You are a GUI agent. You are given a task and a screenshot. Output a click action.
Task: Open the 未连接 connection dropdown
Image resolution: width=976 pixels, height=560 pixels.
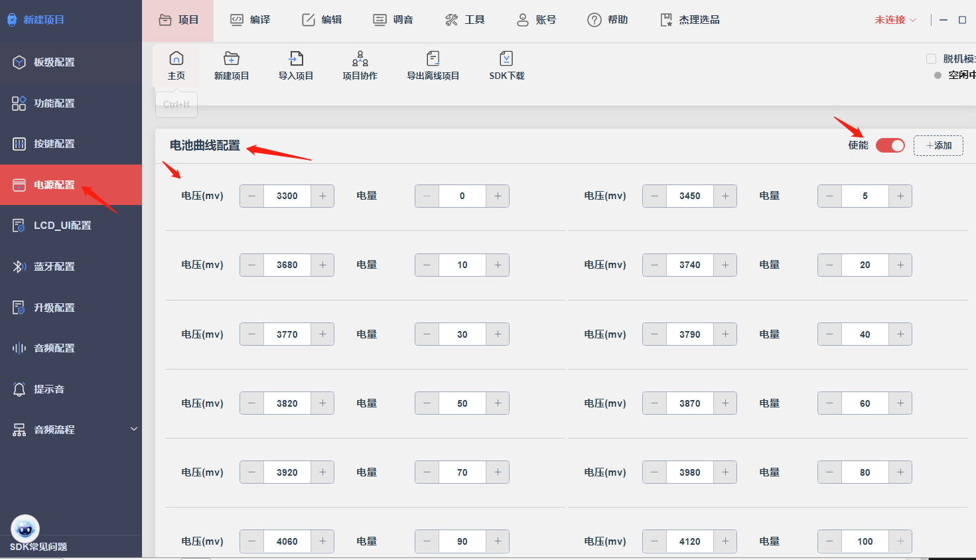895,20
